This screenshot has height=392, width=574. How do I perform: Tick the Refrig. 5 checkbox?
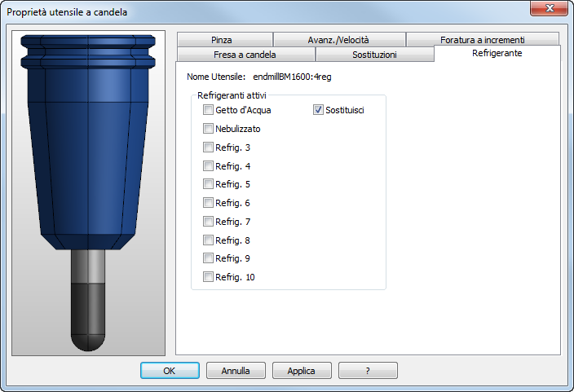208,183
